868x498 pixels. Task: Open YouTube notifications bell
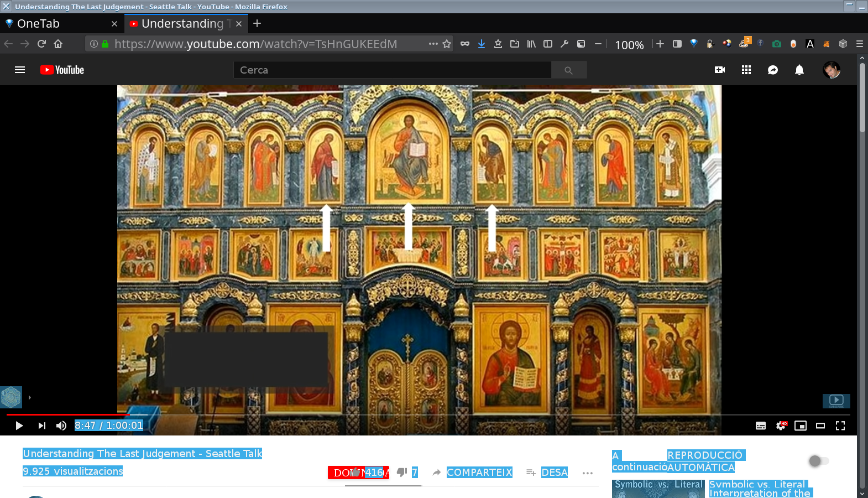[x=799, y=70]
